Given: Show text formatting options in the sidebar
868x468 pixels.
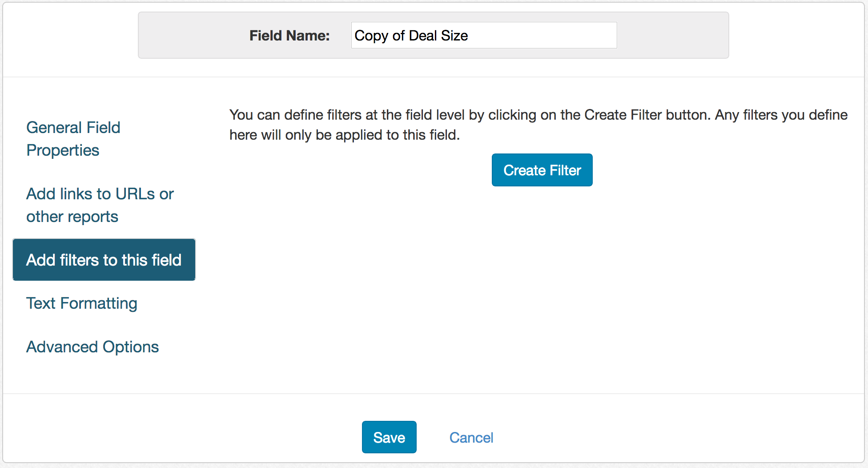Looking at the screenshot, I should click(x=82, y=303).
